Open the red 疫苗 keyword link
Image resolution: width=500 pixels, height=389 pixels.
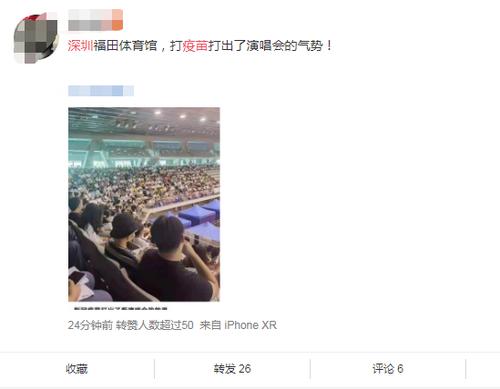[195, 46]
